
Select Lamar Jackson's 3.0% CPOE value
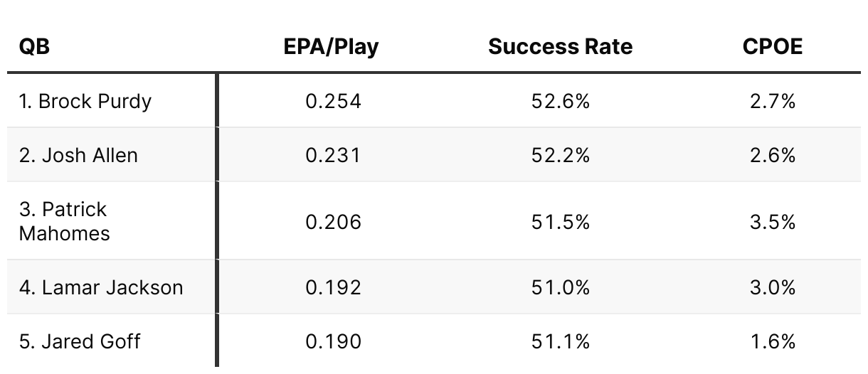[x=772, y=287]
